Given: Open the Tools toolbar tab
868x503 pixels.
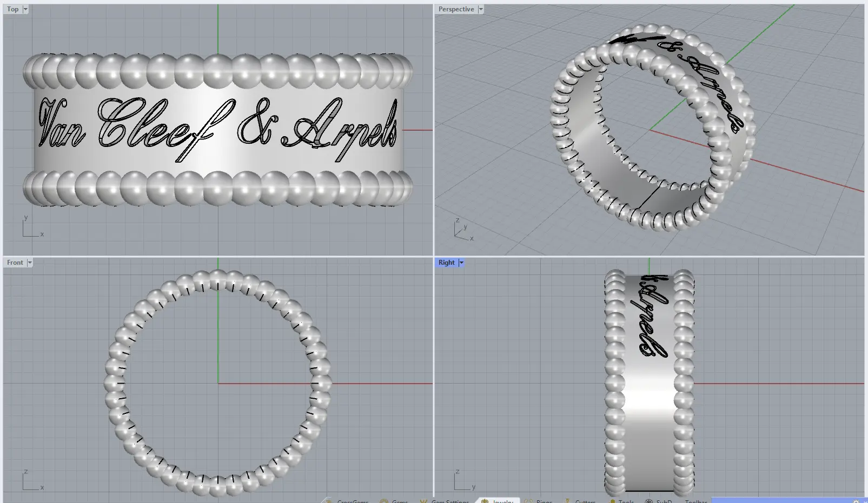Looking at the screenshot, I should tap(626, 501).
